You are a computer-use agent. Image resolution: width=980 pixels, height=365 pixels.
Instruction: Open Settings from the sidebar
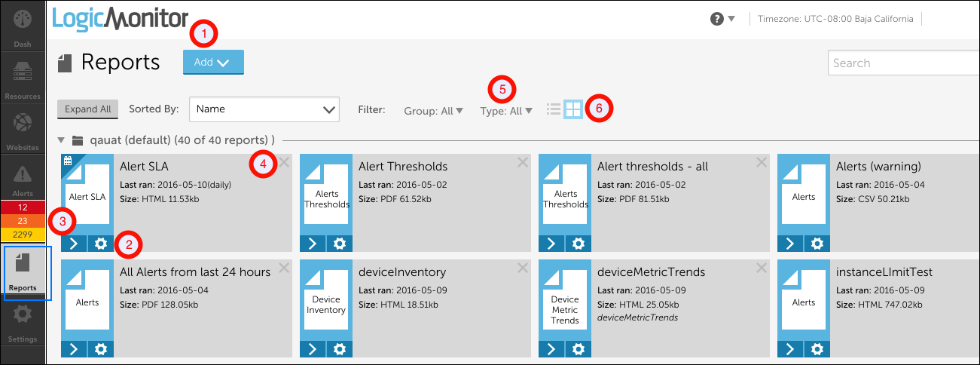(23, 323)
